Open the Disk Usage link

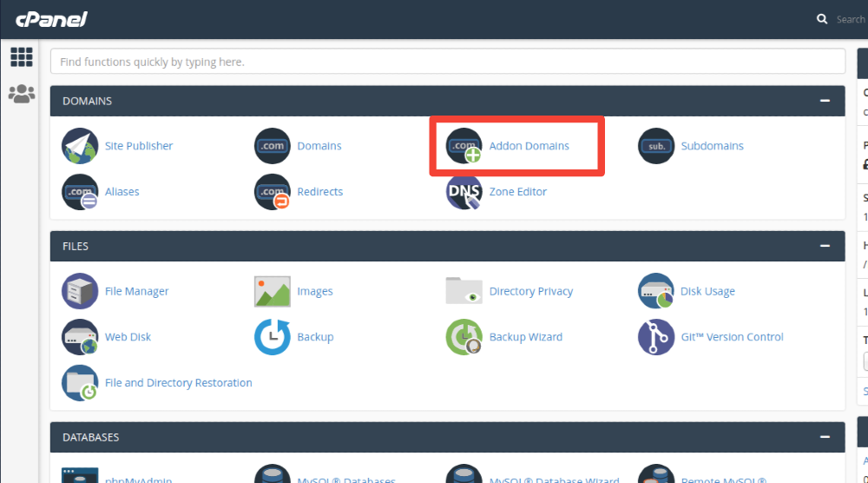pyautogui.click(x=707, y=291)
